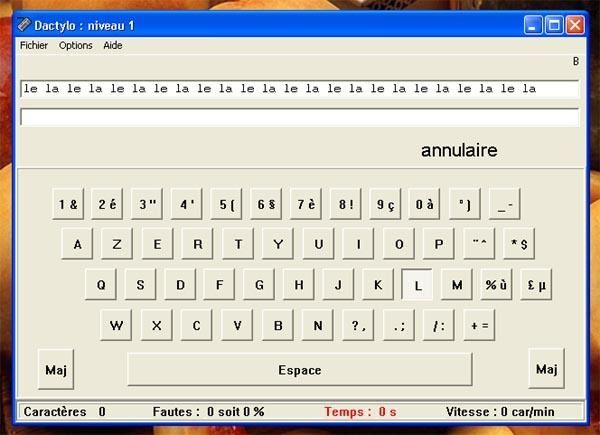This screenshot has height=435, width=600.
Task: Click the 'le la' exercise text line
Action: [300, 89]
